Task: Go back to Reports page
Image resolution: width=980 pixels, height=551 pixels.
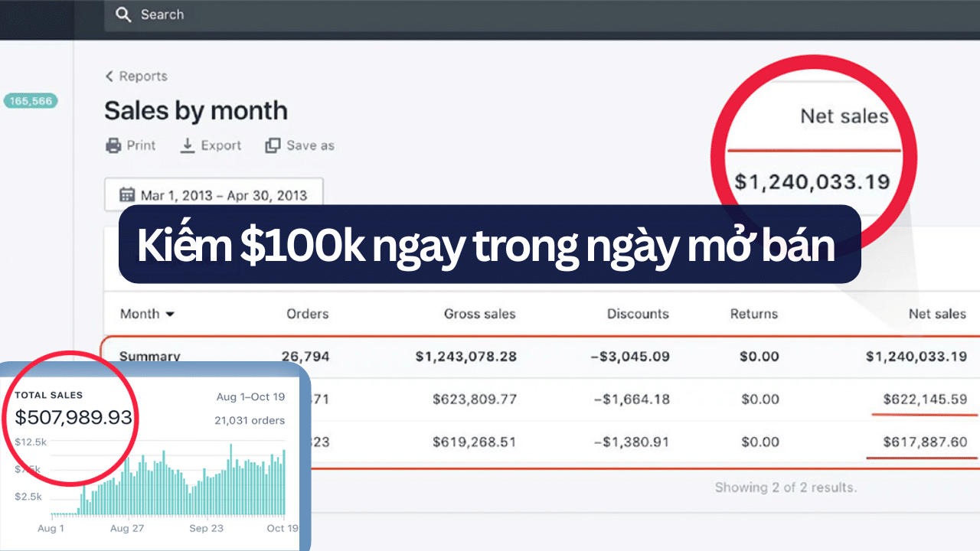Action: 142,77
